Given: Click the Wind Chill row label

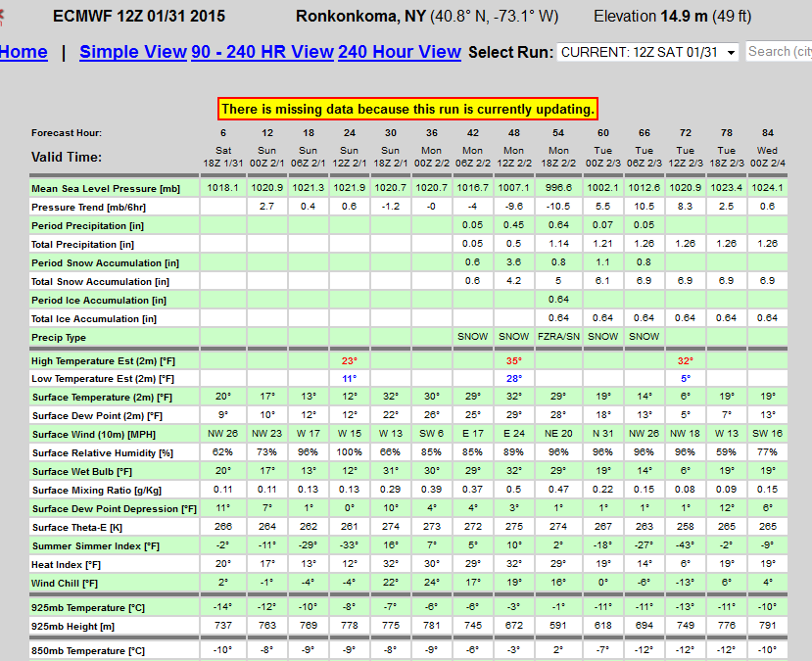Looking at the screenshot, I should pos(65,584).
